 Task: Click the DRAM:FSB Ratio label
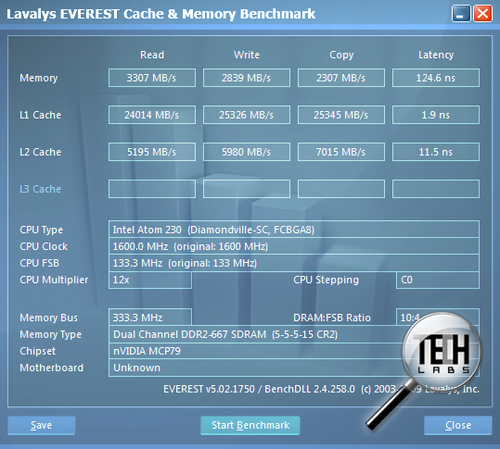click(332, 318)
